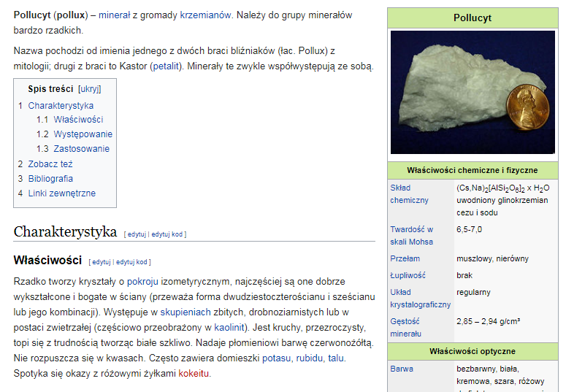Jump to 'Zobacz też' section
The height and width of the screenshot is (392, 566).
(50, 164)
